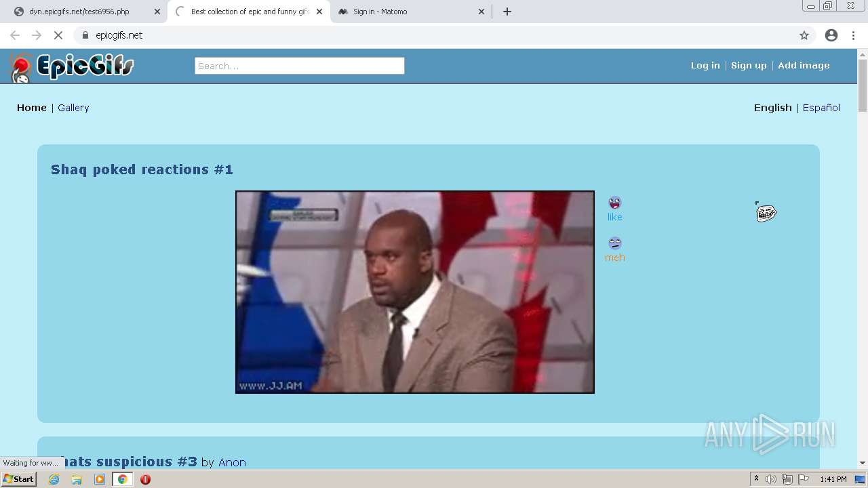This screenshot has height=488, width=868.
Task: View site security lock information
Action: pos(85,35)
